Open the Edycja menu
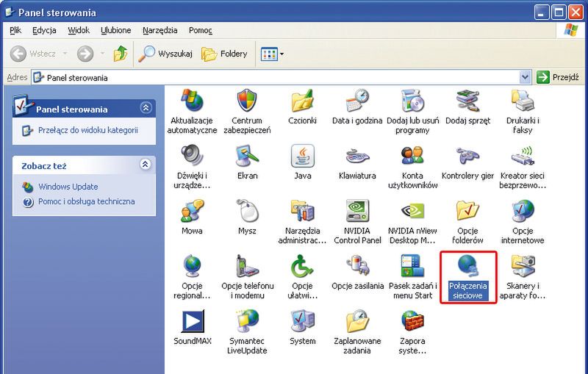The image size is (588, 374). (44, 30)
